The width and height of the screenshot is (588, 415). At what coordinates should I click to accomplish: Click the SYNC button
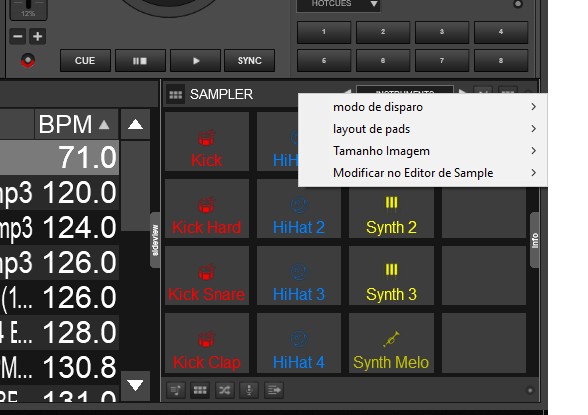(x=249, y=61)
